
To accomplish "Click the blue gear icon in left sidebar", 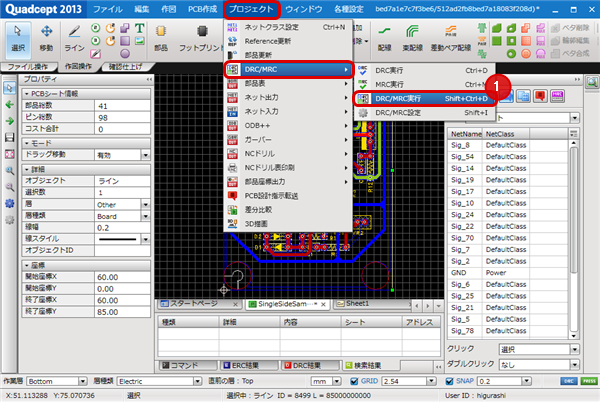I will pos(10,203).
